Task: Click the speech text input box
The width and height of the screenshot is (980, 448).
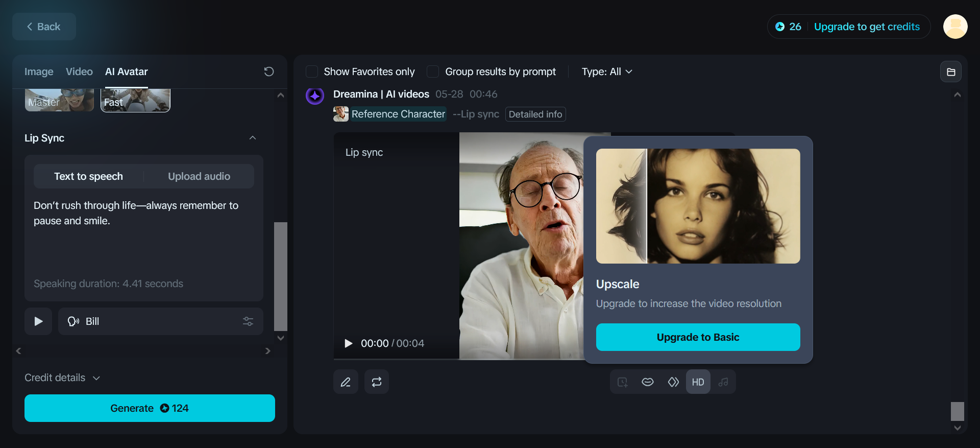Action: tap(144, 235)
